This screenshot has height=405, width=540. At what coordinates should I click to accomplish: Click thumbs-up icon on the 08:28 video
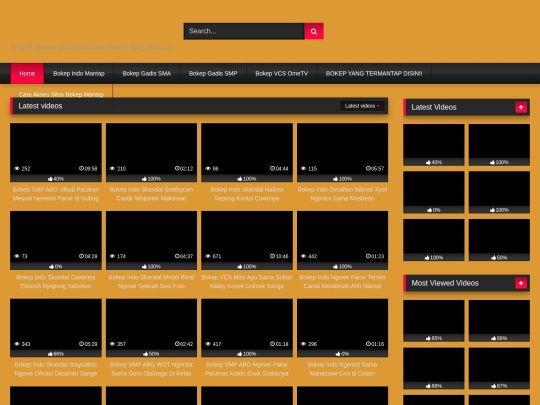click(51, 267)
